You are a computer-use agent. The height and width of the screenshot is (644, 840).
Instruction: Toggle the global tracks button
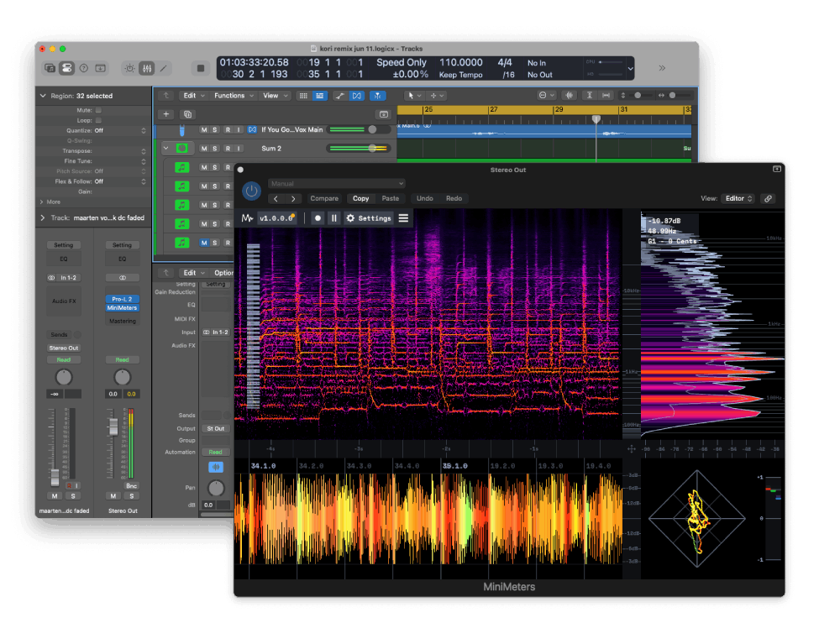(x=384, y=114)
